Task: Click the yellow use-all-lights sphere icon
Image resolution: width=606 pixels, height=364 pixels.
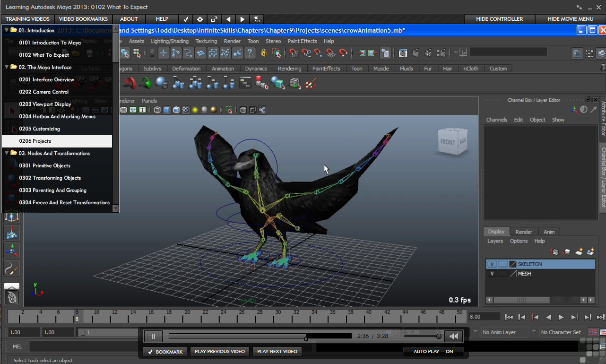Action: point(195,110)
